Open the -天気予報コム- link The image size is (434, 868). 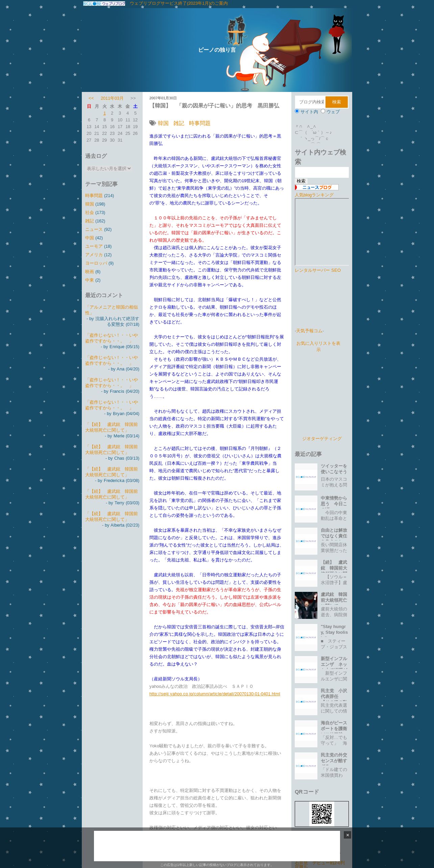(x=309, y=331)
